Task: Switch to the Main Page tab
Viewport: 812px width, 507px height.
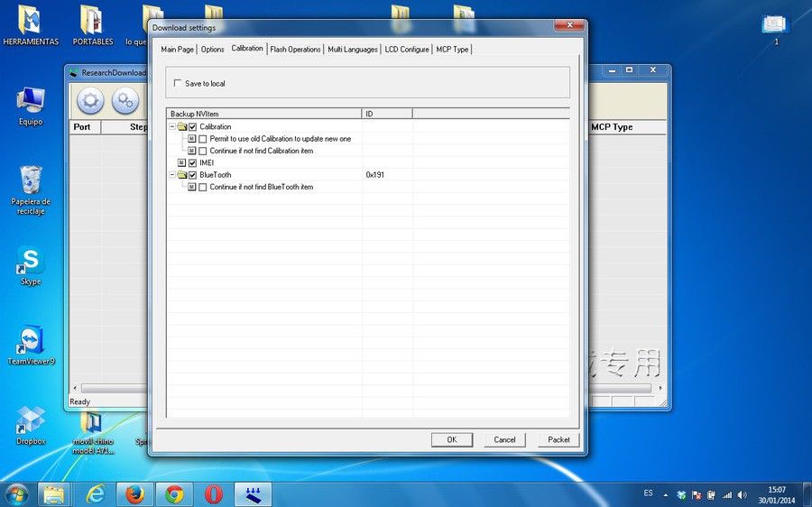Action: coord(177,50)
